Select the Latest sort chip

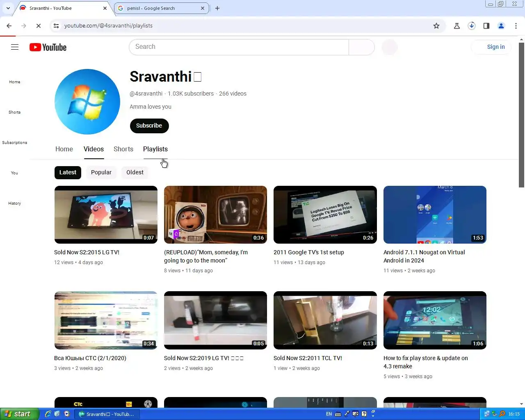68,172
